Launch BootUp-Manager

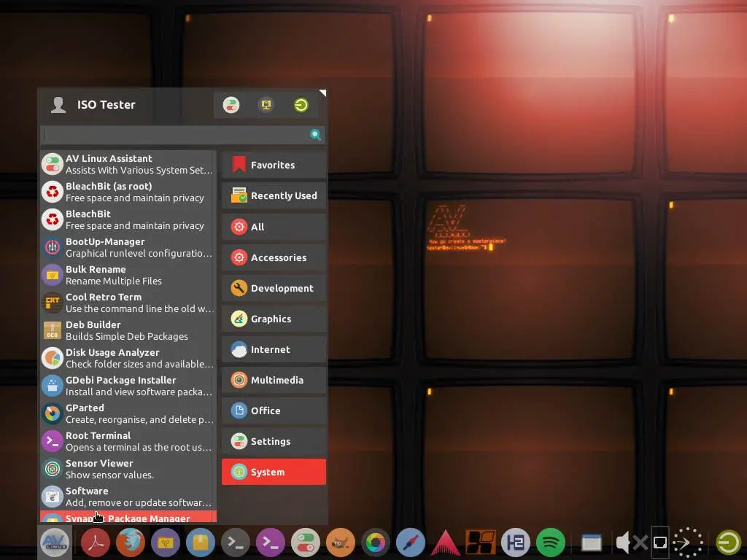(x=128, y=247)
